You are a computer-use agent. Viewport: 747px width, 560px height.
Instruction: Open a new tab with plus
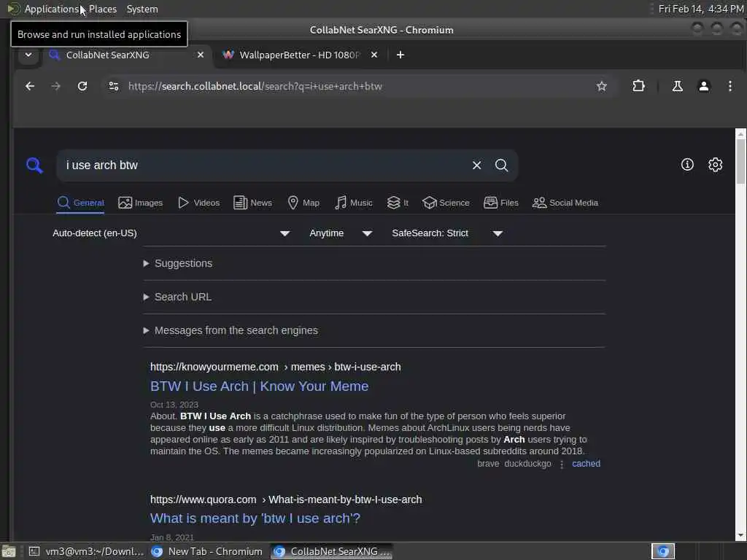pyautogui.click(x=400, y=55)
